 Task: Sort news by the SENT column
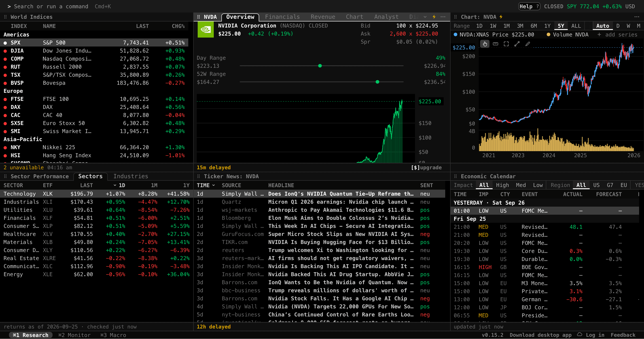click(x=426, y=185)
